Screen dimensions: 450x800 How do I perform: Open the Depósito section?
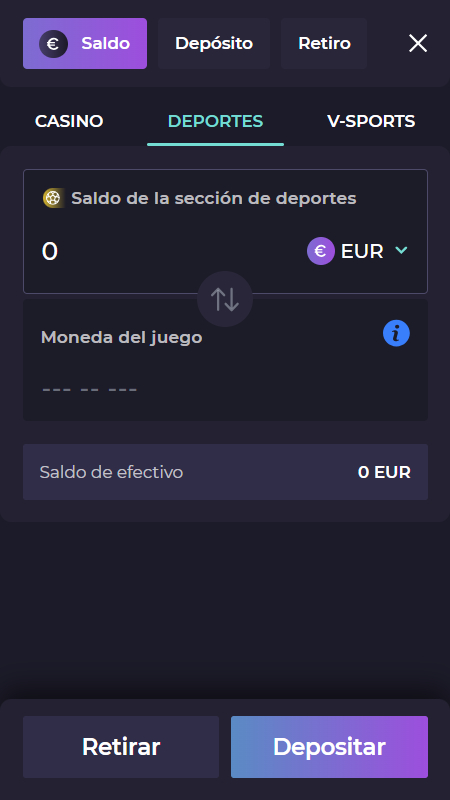click(214, 43)
